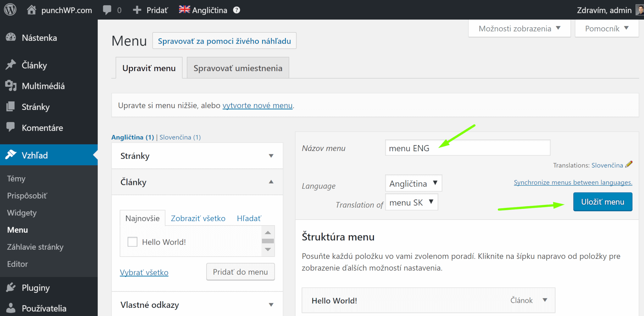Click the Názov menu text field
The height and width of the screenshot is (316, 644).
point(467,148)
